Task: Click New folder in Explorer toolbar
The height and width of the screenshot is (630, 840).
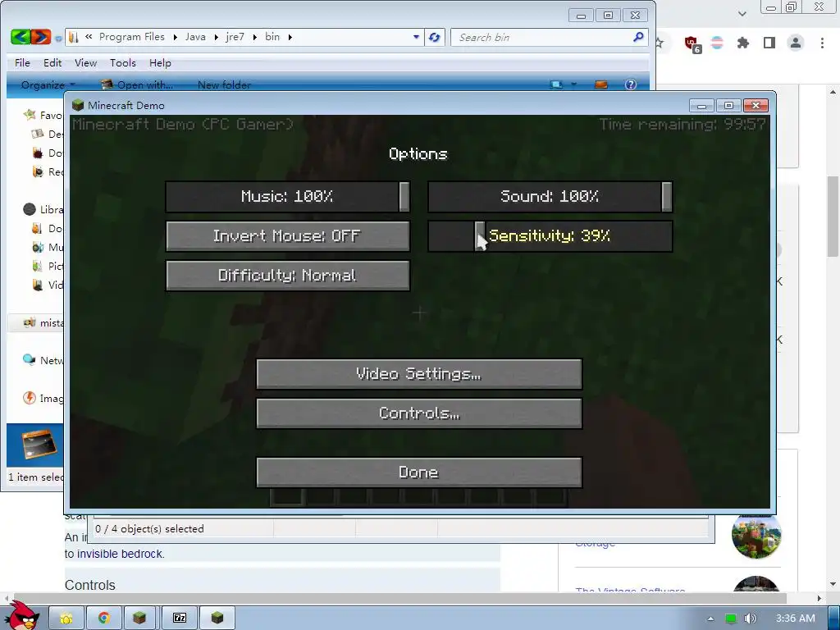Action: click(x=224, y=84)
